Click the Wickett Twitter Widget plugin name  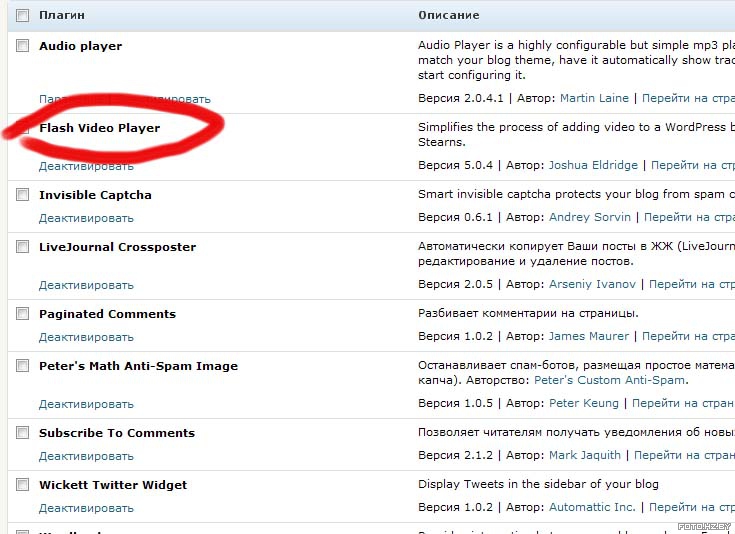[113, 485]
